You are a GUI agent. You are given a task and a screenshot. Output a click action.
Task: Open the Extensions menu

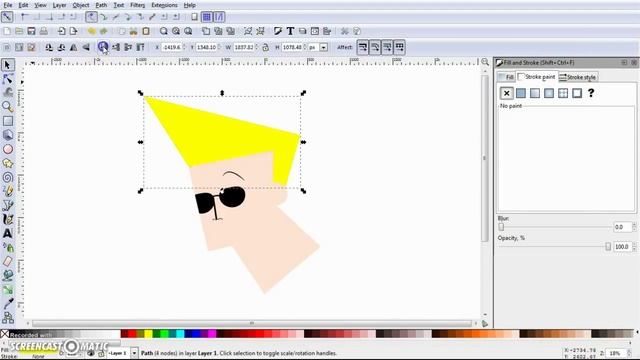point(164,5)
